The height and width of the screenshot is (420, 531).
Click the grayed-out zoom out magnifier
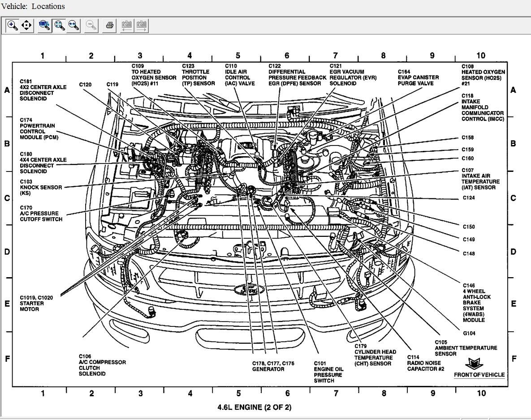click(91, 26)
